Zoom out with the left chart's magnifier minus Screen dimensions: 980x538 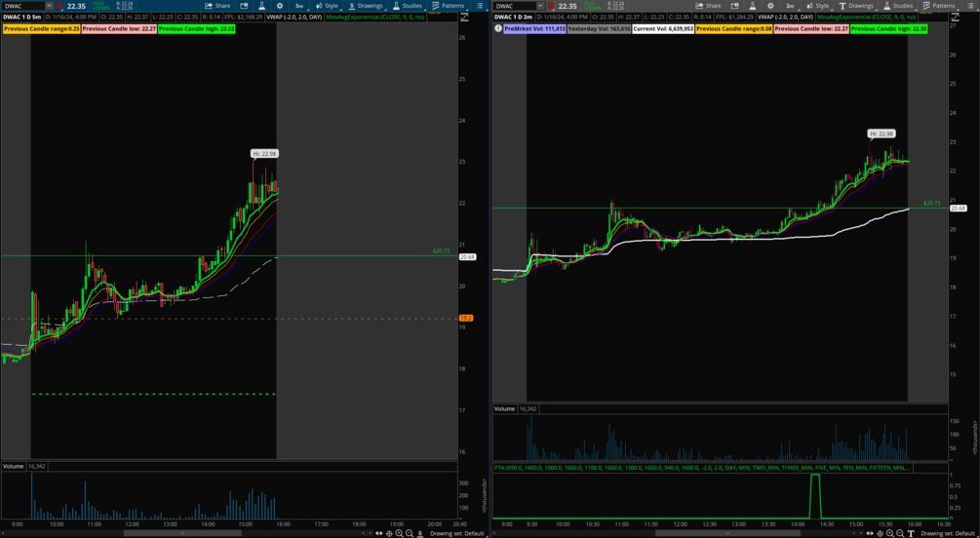click(409, 533)
